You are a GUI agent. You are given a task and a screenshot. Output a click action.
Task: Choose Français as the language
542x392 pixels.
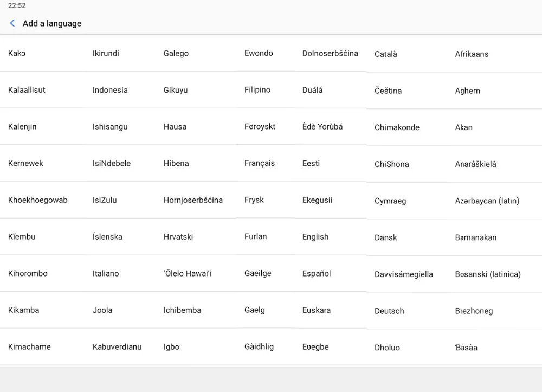coord(260,163)
